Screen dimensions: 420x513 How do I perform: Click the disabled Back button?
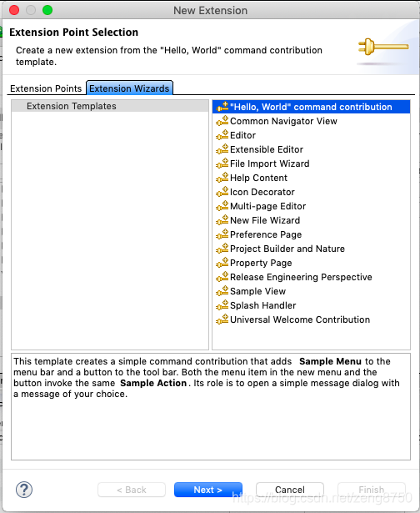click(x=132, y=490)
